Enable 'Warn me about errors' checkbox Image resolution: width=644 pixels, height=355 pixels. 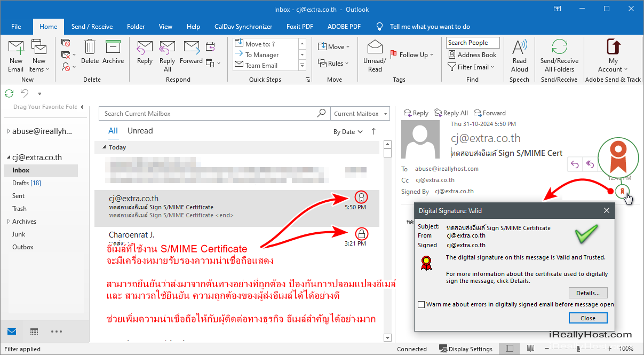pos(422,304)
